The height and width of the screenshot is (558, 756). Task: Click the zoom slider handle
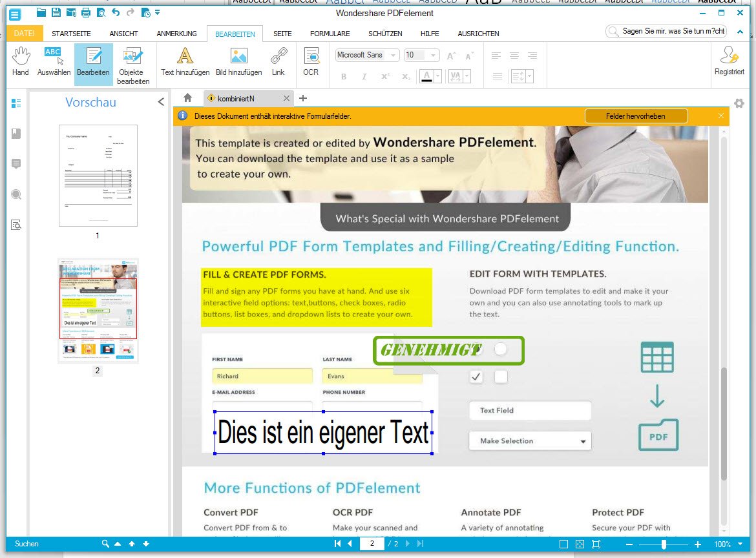tap(664, 544)
